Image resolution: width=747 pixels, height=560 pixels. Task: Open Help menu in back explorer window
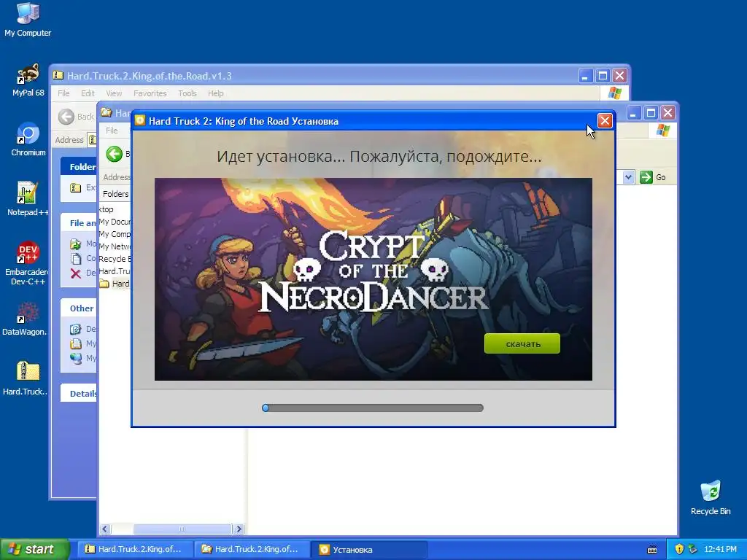point(215,93)
